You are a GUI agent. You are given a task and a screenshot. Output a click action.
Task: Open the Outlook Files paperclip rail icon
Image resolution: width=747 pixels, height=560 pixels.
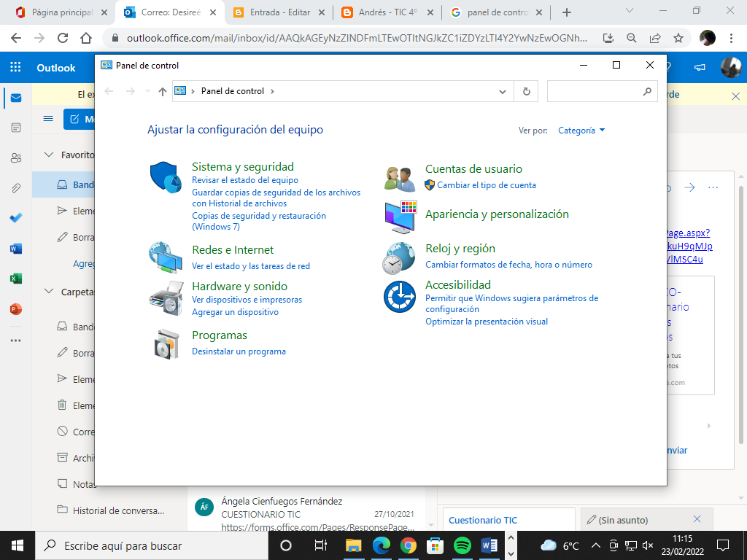16,188
